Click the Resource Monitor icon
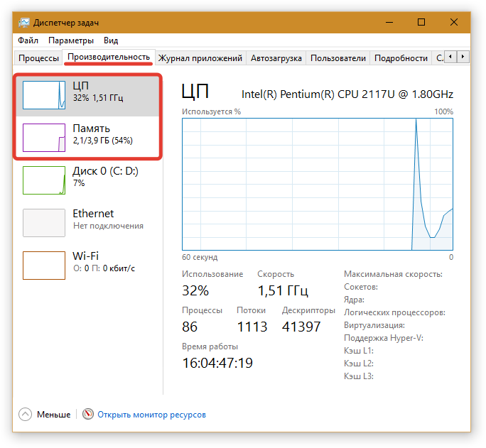The height and width of the screenshot is (448, 486). 88,414
